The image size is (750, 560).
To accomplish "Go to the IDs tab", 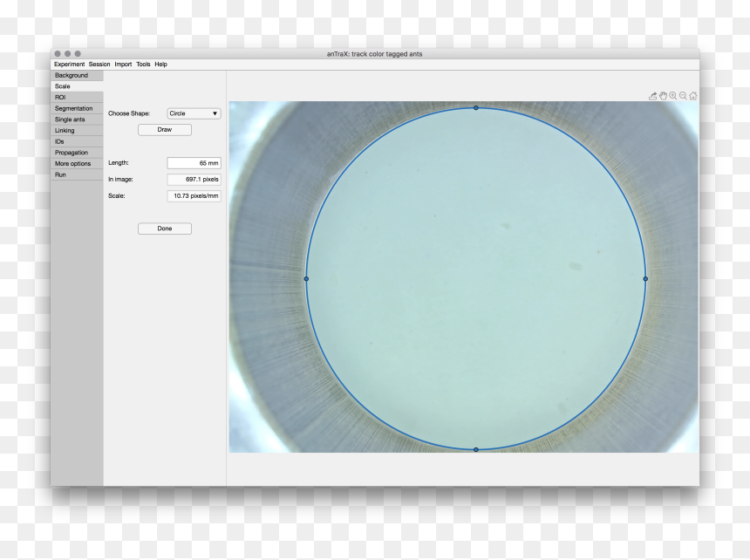I will (x=77, y=141).
